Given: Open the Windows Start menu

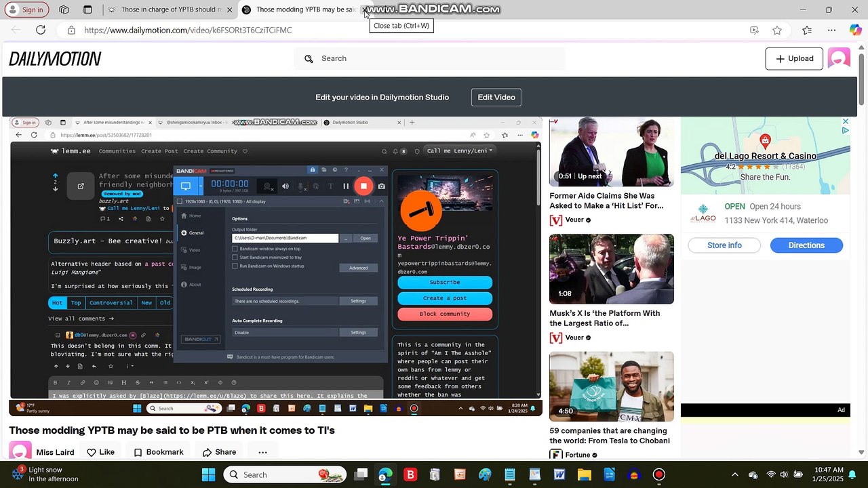Looking at the screenshot, I should click(x=208, y=474).
